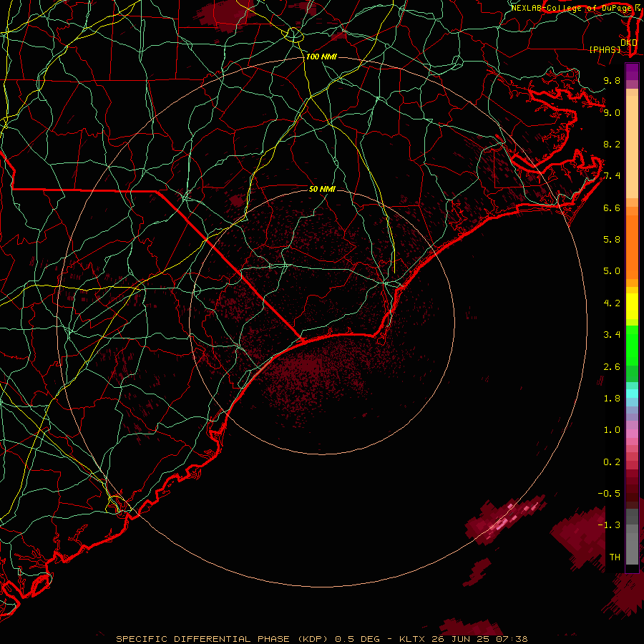Click the 5.8 value on the color scale
This screenshot has width=644, height=644.
[612, 240]
